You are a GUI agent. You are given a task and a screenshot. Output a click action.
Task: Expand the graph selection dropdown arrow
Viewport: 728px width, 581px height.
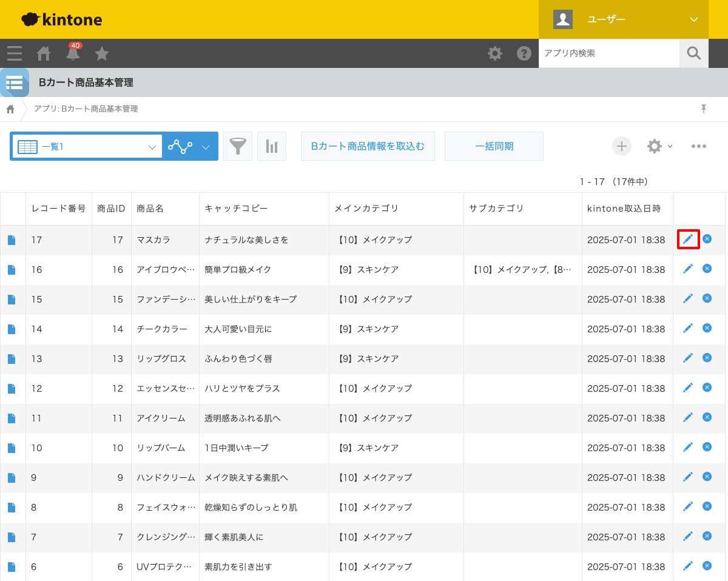[206, 146]
